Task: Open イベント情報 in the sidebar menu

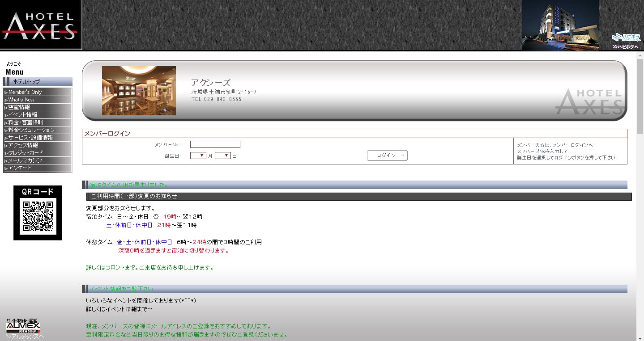Action: tap(38, 115)
